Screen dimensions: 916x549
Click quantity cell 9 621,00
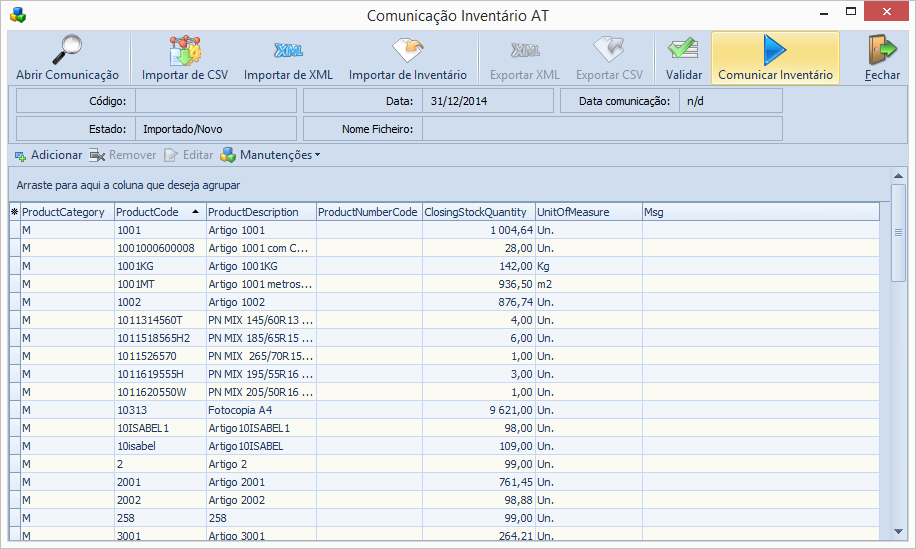(479, 410)
